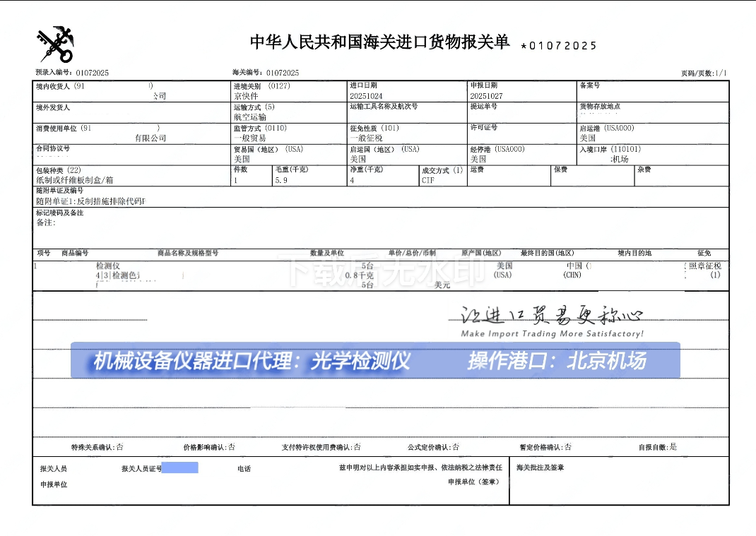Click the 运输方式 field showing 航空运输

[x=250, y=117]
